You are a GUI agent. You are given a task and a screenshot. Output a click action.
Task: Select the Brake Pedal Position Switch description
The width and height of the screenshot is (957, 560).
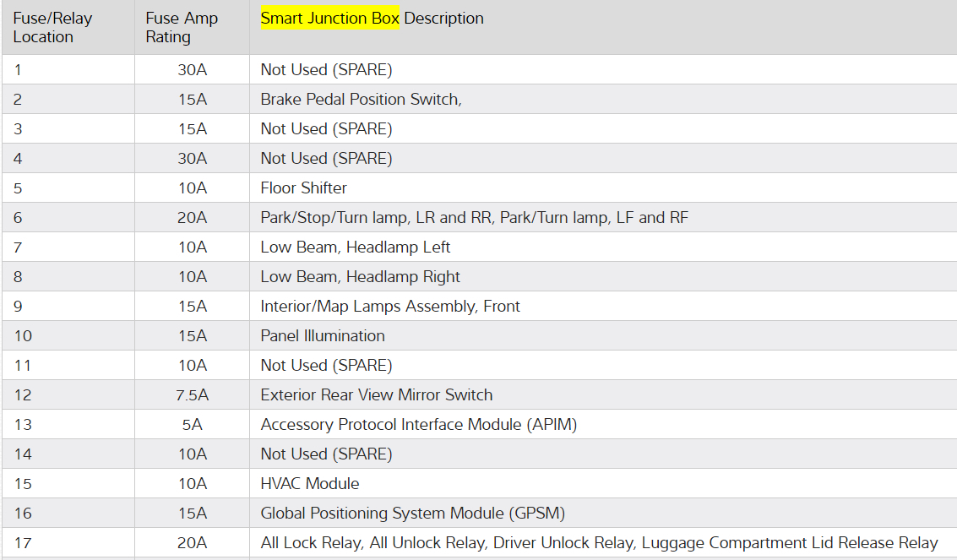[x=361, y=100]
